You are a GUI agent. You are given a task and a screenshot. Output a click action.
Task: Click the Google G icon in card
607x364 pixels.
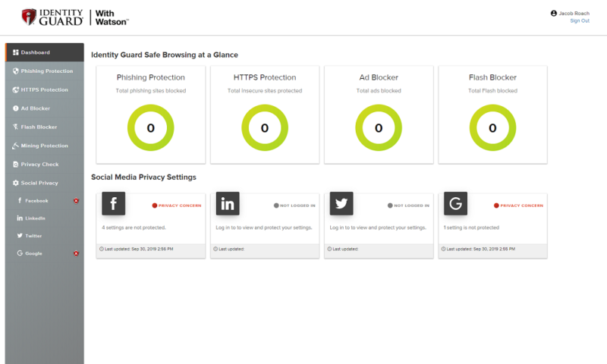tap(455, 203)
